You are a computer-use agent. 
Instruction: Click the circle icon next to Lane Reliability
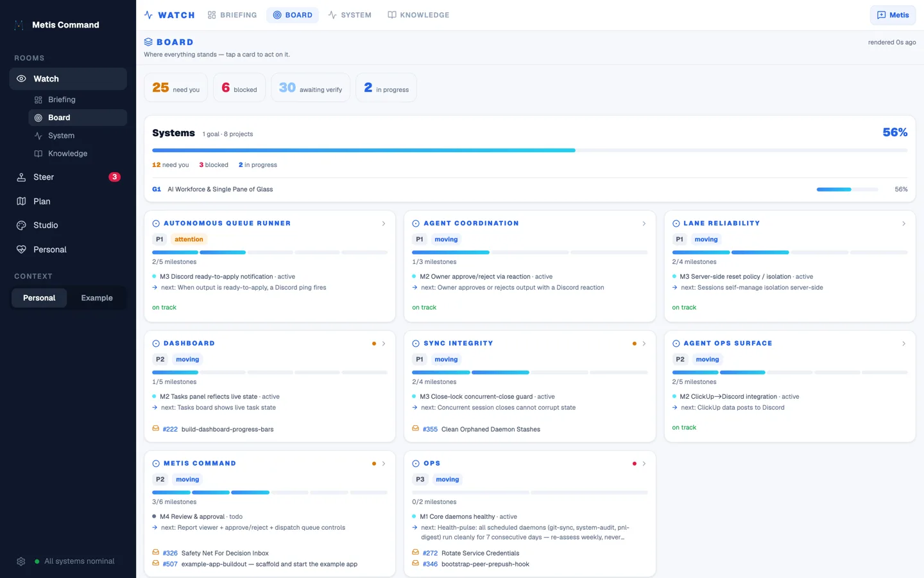[676, 223]
